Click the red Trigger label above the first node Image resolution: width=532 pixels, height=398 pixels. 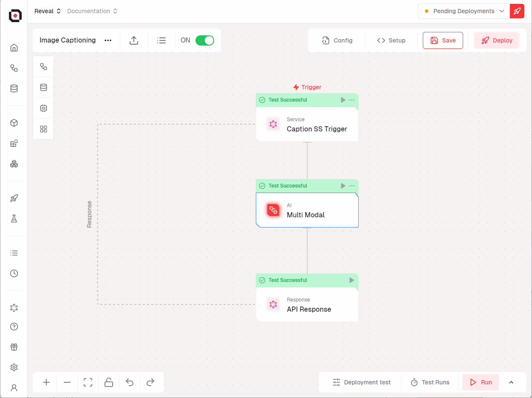click(x=307, y=87)
